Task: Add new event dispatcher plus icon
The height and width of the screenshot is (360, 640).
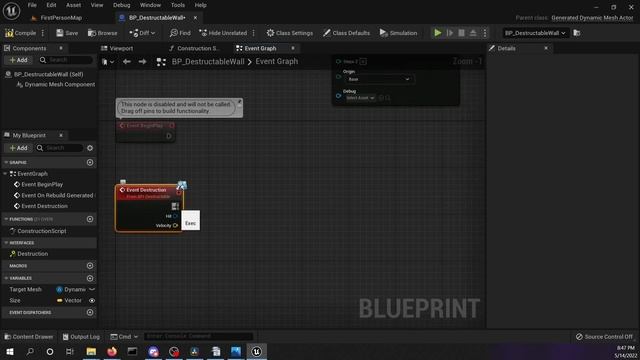Action: (90, 313)
